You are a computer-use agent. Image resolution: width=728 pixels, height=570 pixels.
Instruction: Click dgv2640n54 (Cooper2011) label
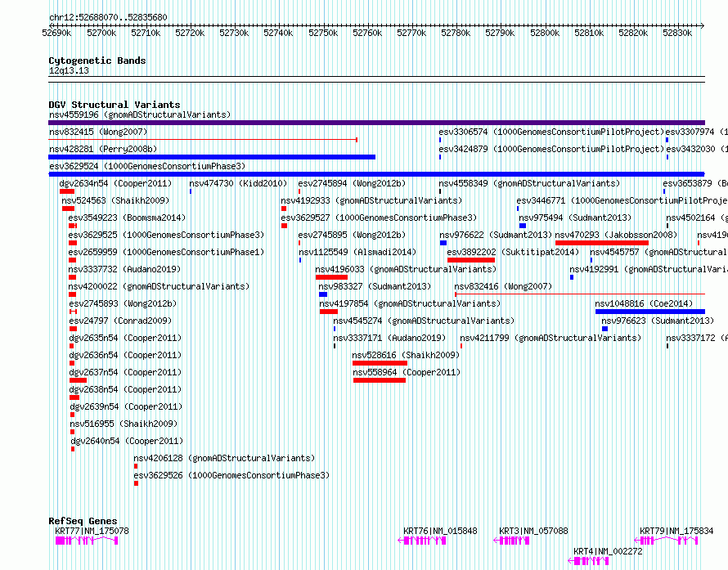click(x=128, y=441)
